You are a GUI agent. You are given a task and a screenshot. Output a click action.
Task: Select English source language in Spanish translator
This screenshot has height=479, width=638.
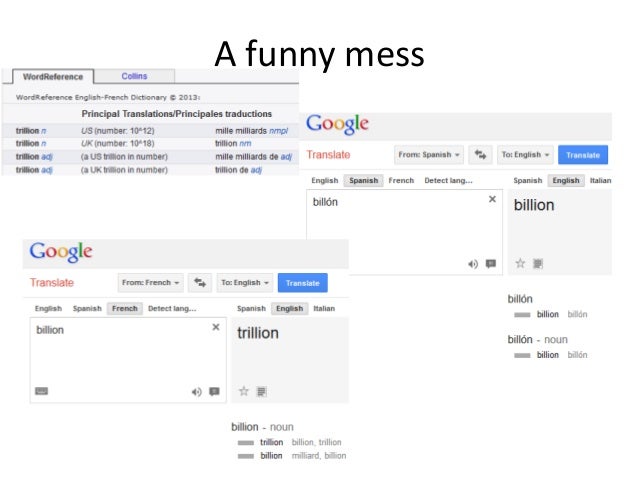325,180
